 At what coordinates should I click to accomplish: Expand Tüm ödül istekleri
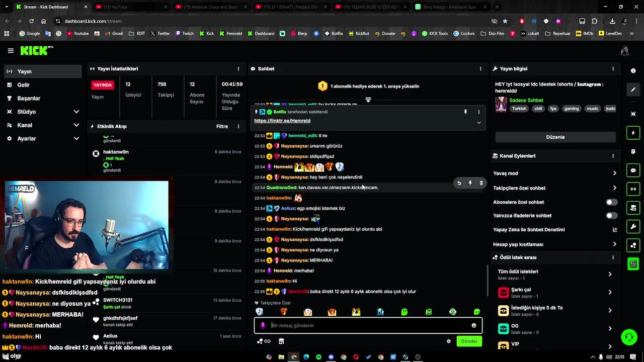(610, 275)
